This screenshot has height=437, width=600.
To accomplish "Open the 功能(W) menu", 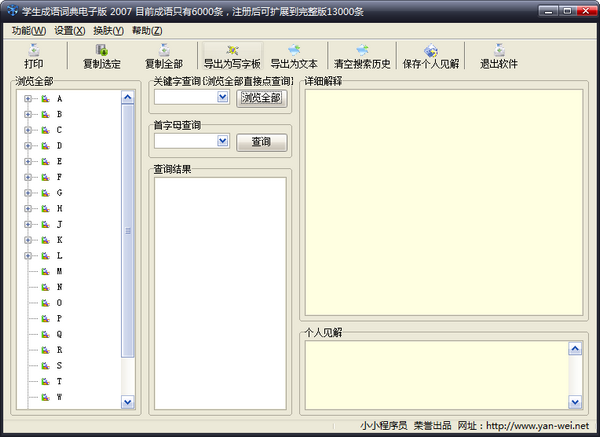I will coord(28,30).
